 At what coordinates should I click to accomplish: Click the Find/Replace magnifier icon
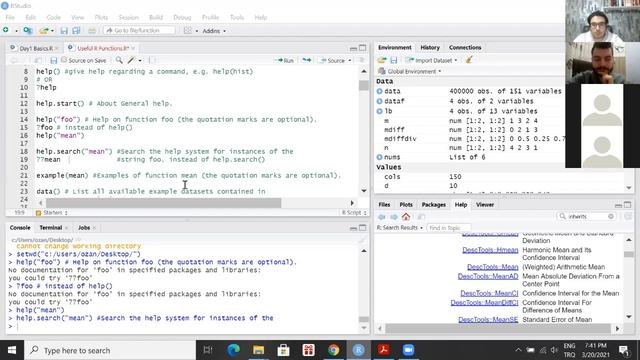pyautogui.click(x=119, y=60)
